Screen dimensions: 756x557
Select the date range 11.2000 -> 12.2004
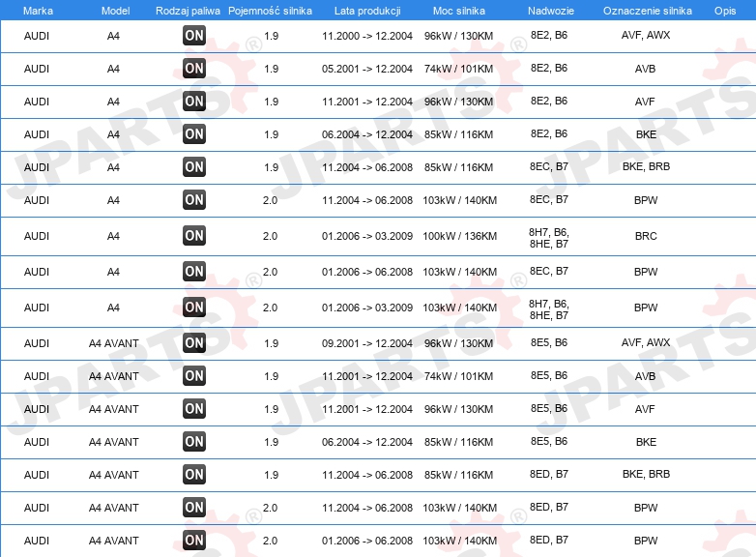(367, 36)
